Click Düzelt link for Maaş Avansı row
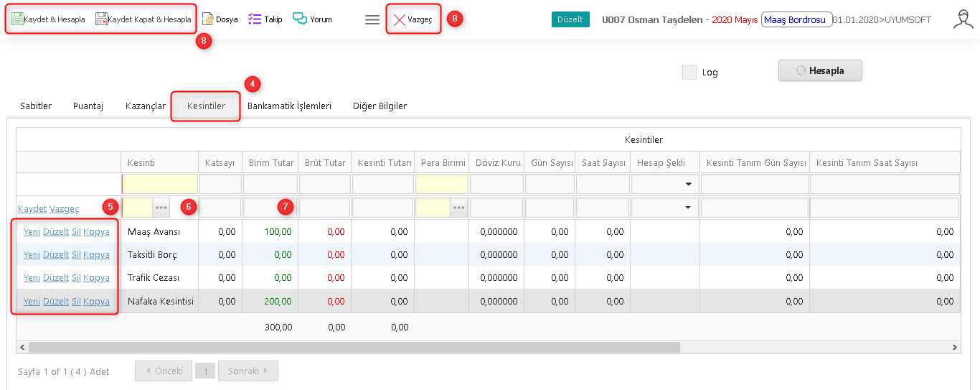Viewport: 980px width, 390px height. 56,232
